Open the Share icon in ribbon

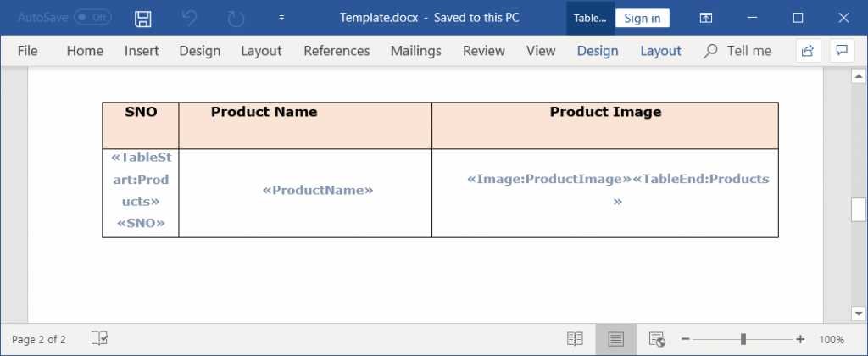[808, 51]
